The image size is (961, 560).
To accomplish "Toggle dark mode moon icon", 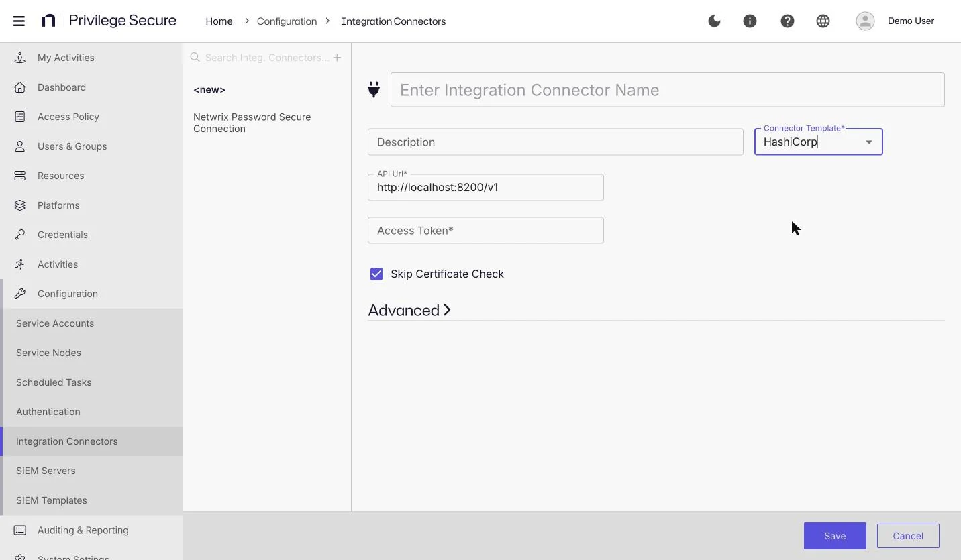I will pos(714,21).
